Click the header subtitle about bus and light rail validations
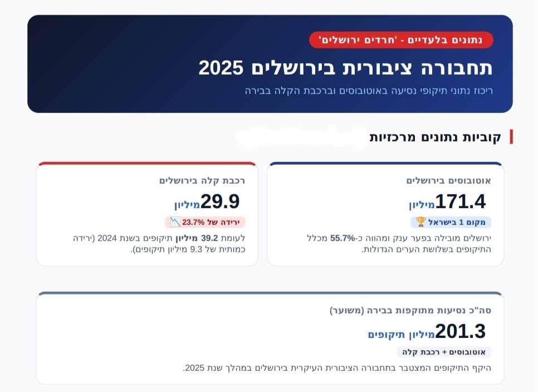 pyautogui.click(x=369, y=91)
